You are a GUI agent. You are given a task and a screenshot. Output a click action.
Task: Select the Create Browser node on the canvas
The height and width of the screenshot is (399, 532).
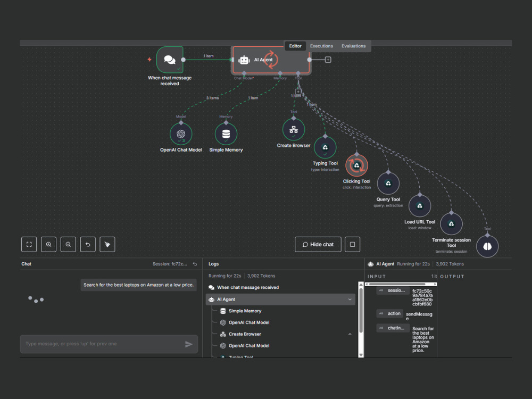tap(294, 130)
